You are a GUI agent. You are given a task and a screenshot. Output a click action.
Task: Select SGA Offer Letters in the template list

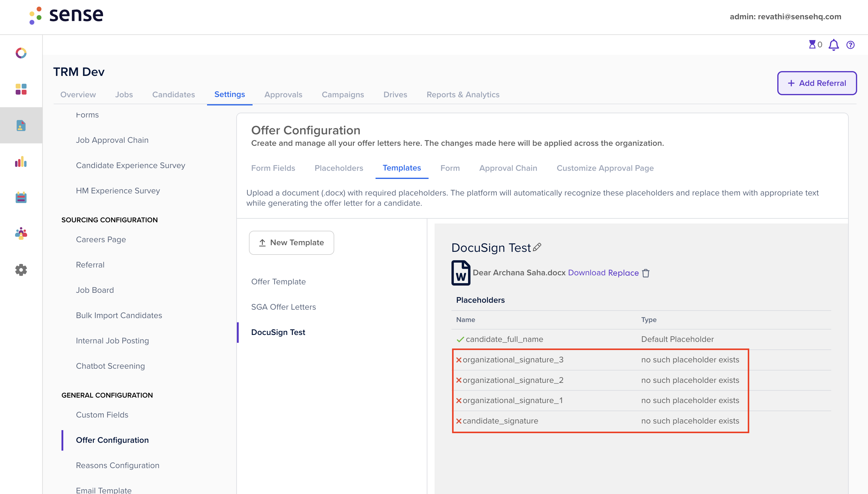tap(283, 306)
